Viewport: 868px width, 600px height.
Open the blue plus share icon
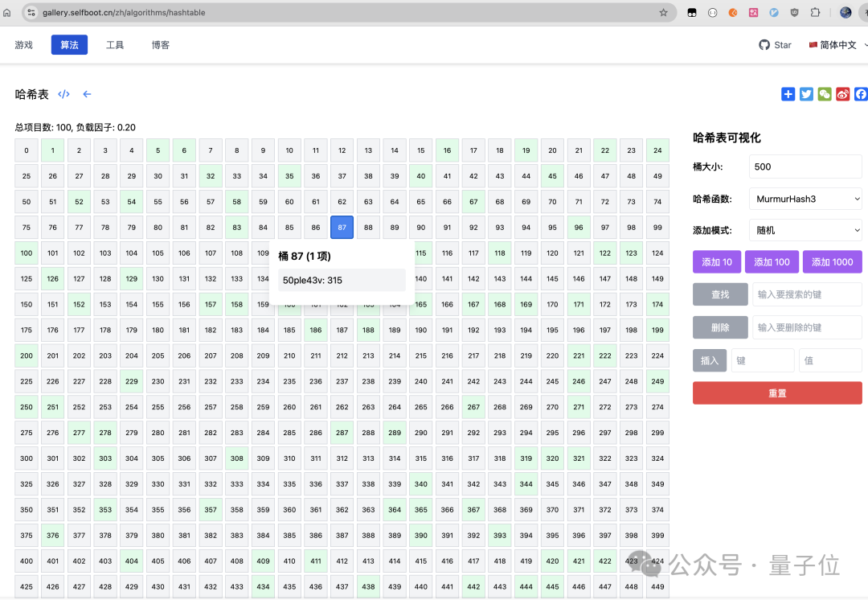(x=788, y=94)
